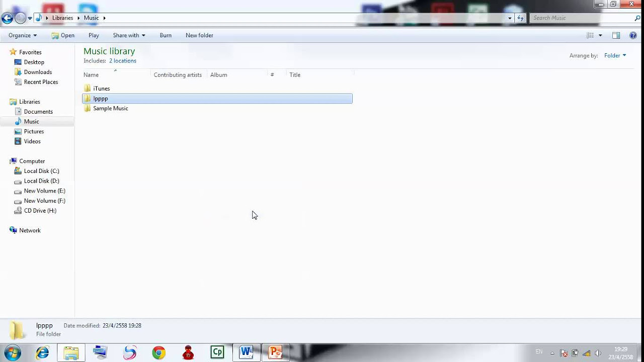Open the volume speaker tray icon
Viewport: 644px width, 362px height.
598,353
